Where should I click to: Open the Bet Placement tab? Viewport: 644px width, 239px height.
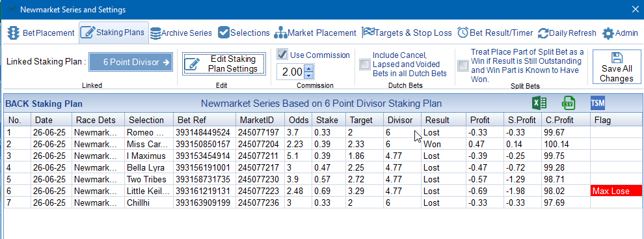tap(41, 33)
